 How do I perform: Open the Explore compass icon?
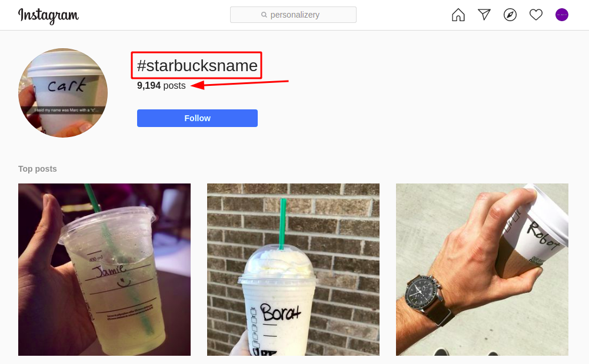(510, 15)
